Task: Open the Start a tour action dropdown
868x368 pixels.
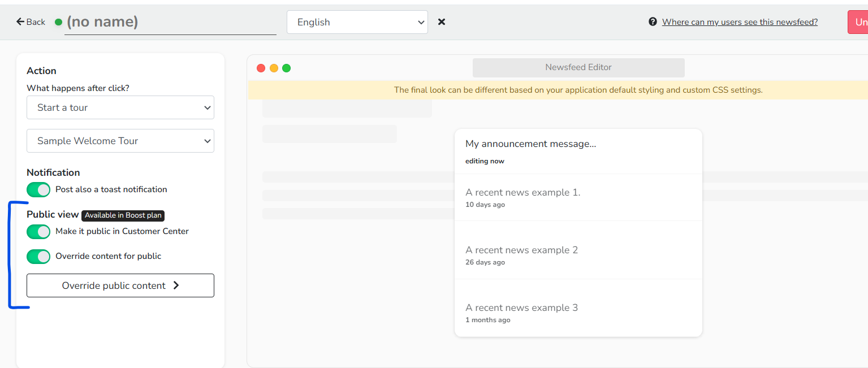Action: (120, 107)
